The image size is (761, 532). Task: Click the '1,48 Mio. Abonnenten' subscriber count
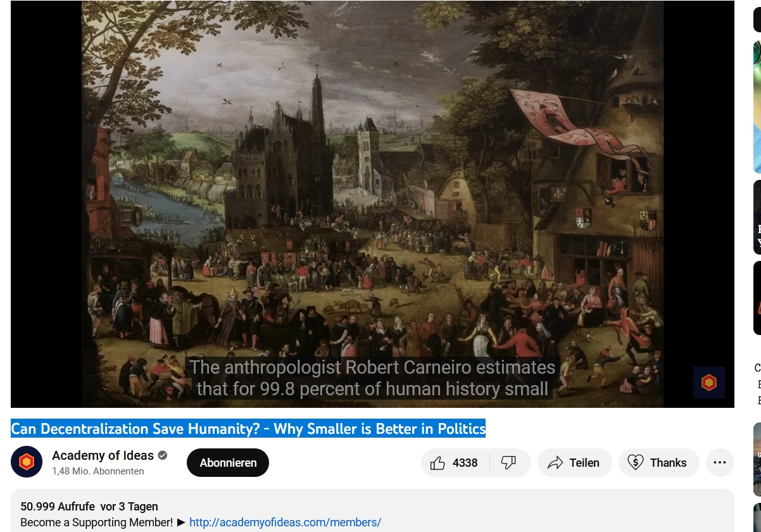pos(98,471)
